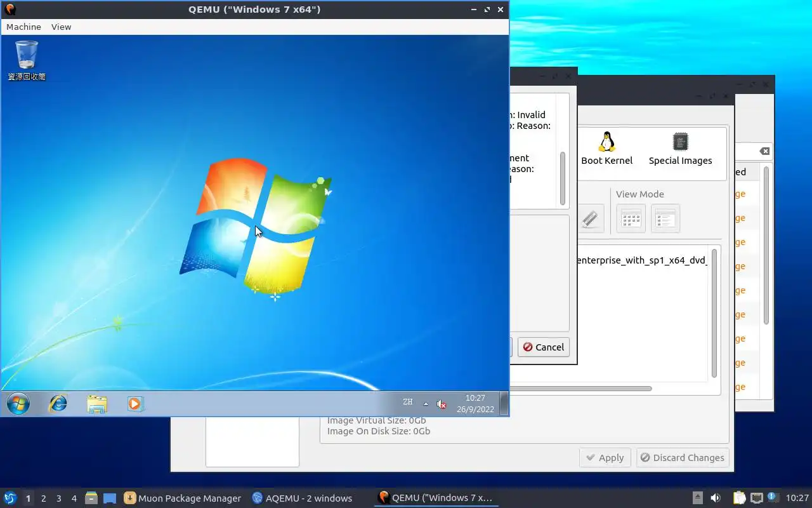Click Image On Disk Size: 0Gb text
This screenshot has height=508, width=812.
tap(379, 431)
